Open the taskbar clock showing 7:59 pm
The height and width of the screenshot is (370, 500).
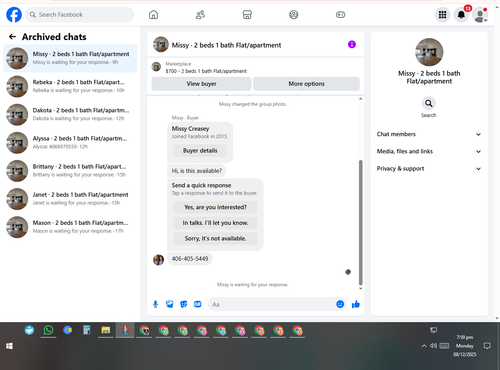click(x=464, y=346)
